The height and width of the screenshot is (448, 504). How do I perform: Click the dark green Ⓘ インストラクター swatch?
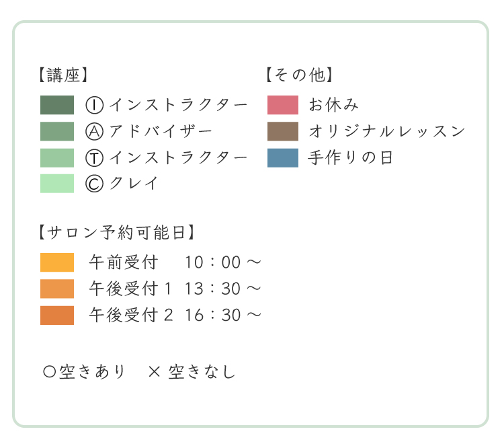tap(57, 105)
